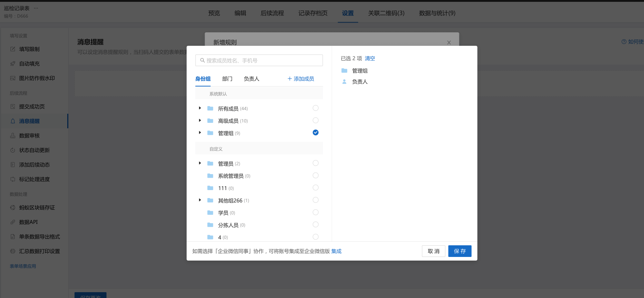Focus the member name search field
The height and width of the screenshot is (298, 644).
tap(259, 60)
